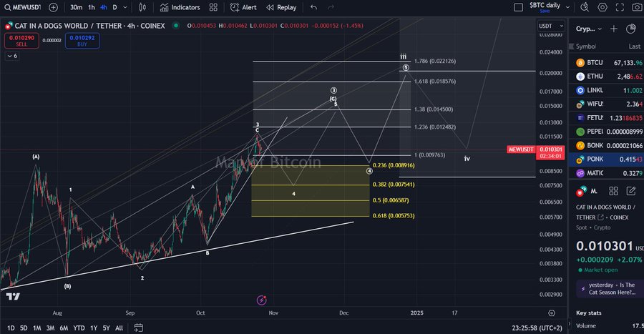The image size is (644, 334).
Task: Toggle the layout select square icon
Action: [519, 7]
